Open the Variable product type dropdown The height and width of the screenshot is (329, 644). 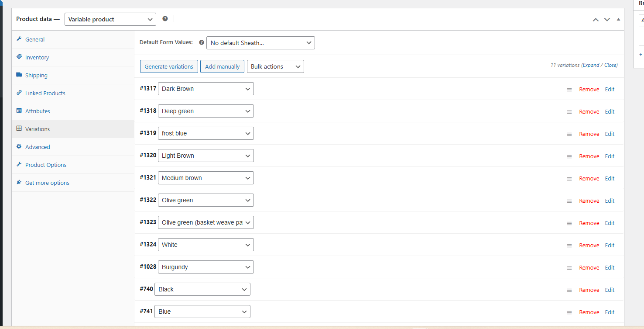coord(110,19)
